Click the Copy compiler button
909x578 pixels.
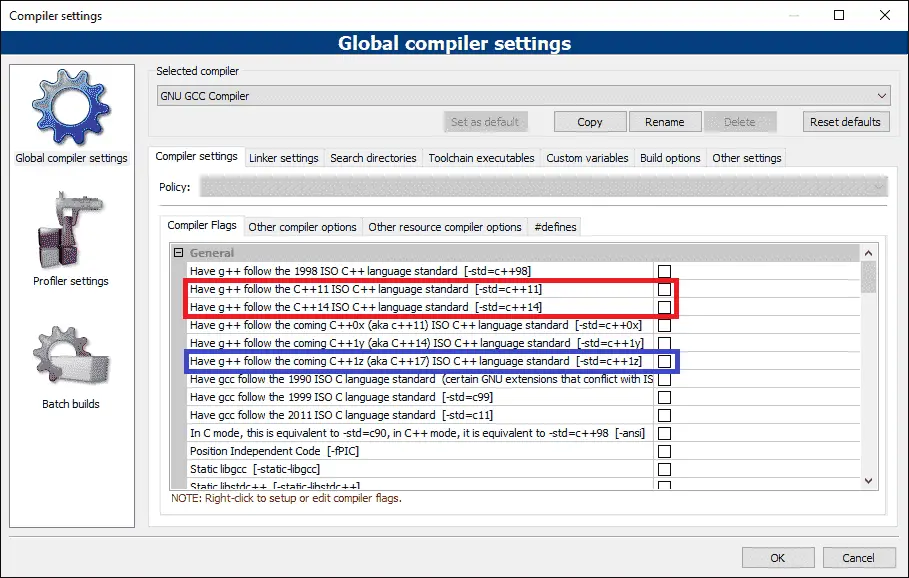pos(590,122)
